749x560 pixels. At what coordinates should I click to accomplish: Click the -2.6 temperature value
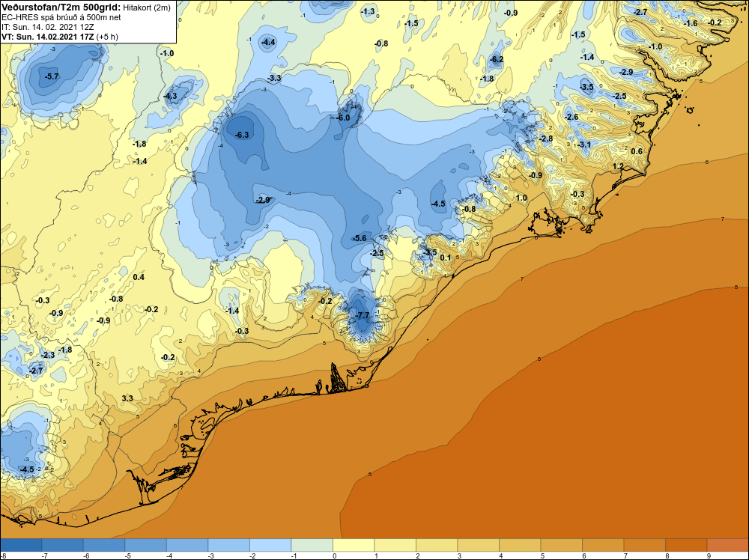tap(571, 117)
